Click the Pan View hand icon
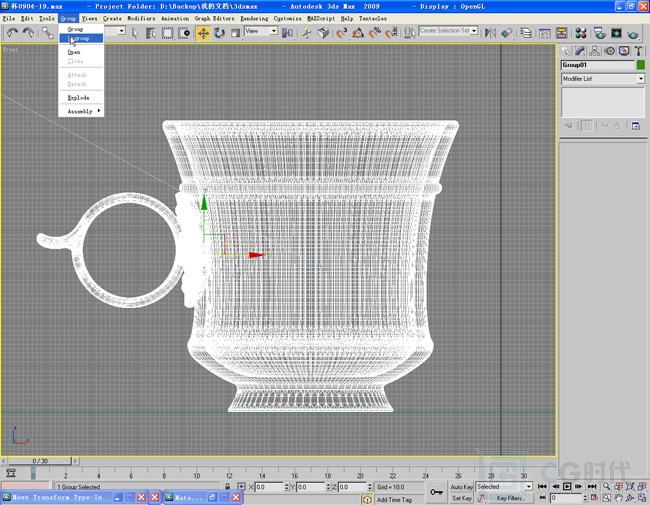Screen dimensions: 650x505 (x=618, y=498)
